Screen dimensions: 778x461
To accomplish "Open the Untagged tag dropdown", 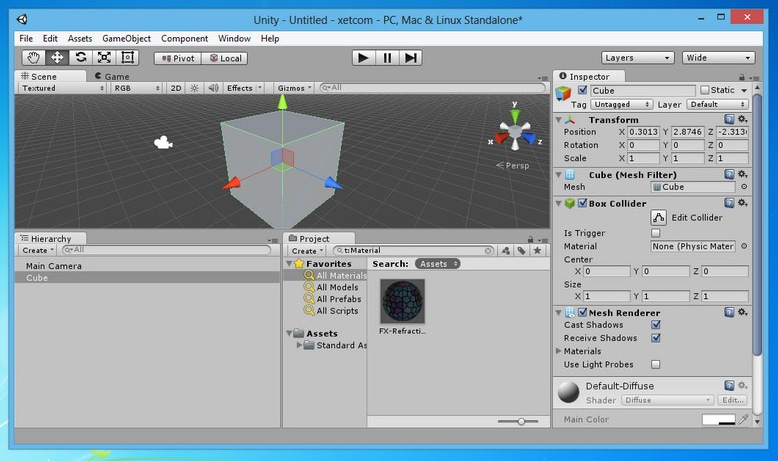I will tap(621, 104).
